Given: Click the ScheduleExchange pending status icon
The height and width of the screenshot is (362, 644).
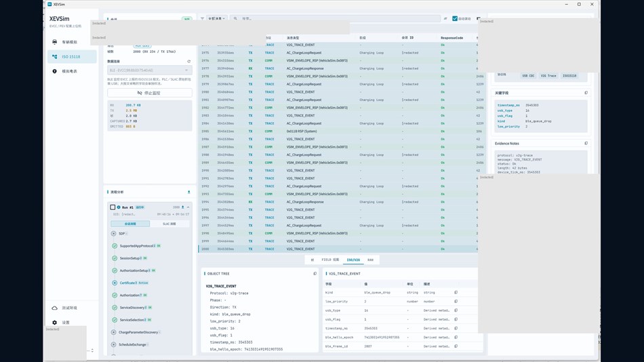Looking at the screenshot, I should click(x=114, y=344).
